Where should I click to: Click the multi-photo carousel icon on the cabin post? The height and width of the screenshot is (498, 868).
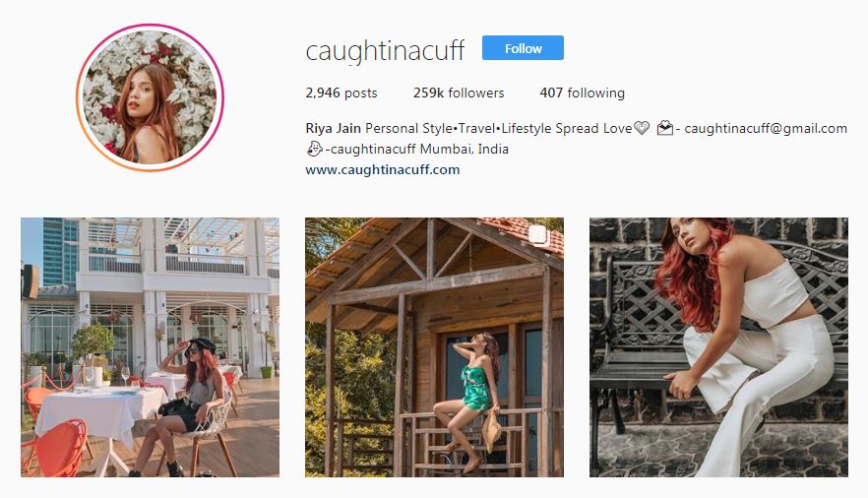pyautogui.click(x=538, y=236)
